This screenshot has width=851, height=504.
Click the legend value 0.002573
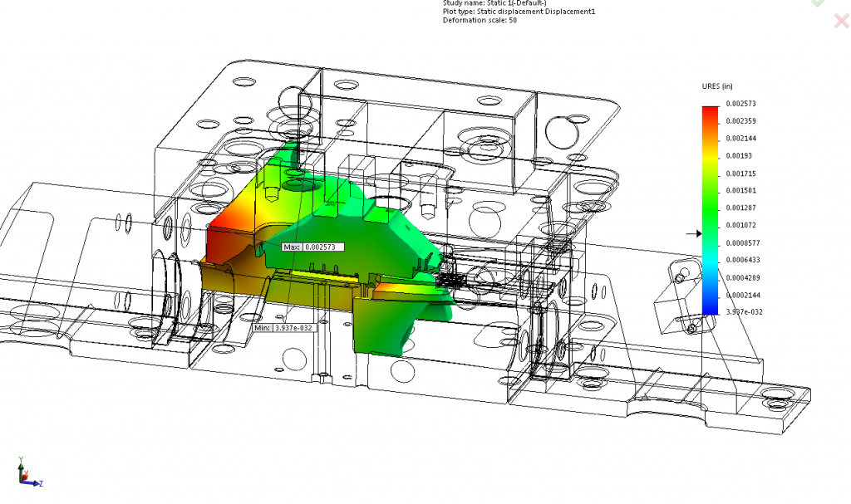tap(739, 103)
